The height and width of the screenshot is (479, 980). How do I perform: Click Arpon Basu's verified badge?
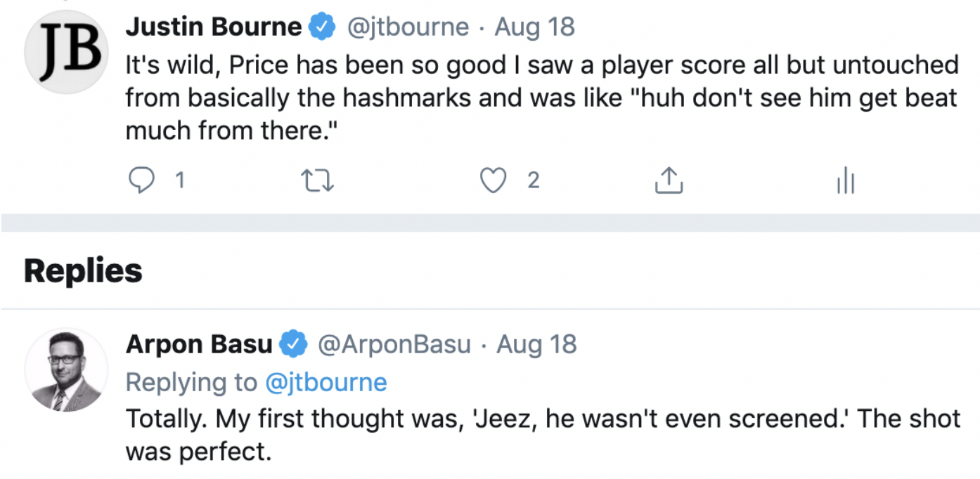click(x=293, y=345)
